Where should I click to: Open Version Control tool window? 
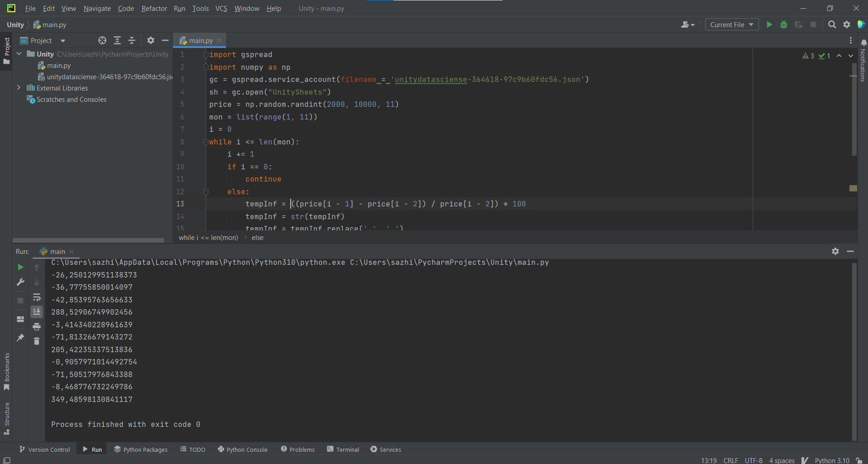44,449
